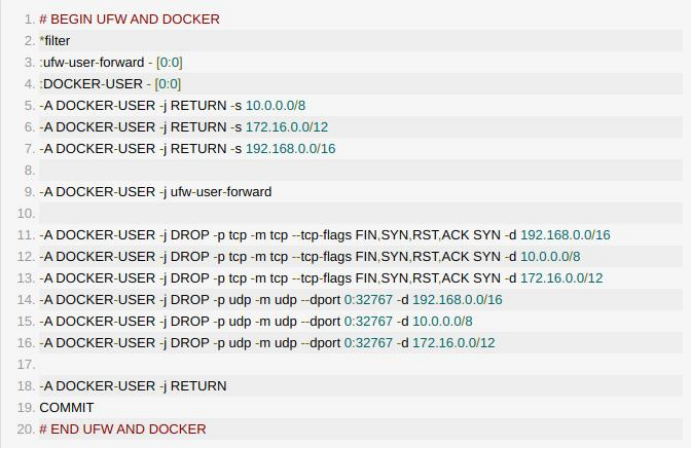This screenshot has width=692, height=449.
Task: Click the 172.16.0.0/12 source address on line 6
Action: (x=287, y=127)
